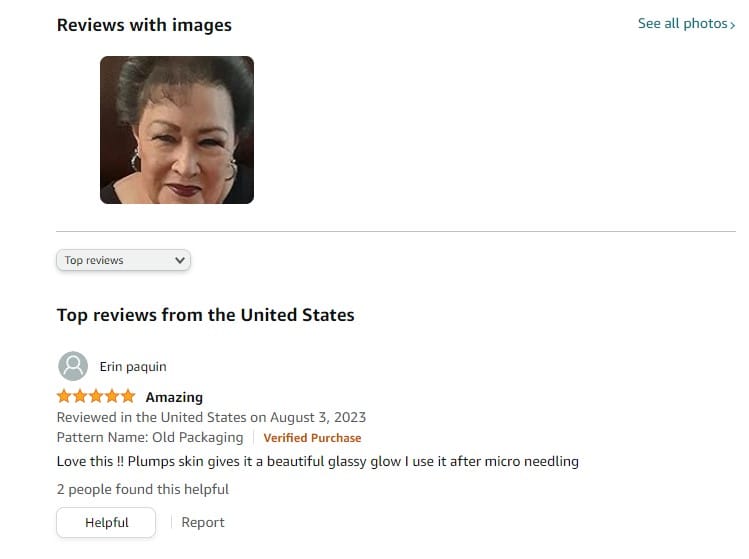
Task: Open the See all photos link
Action: [686, 23]
